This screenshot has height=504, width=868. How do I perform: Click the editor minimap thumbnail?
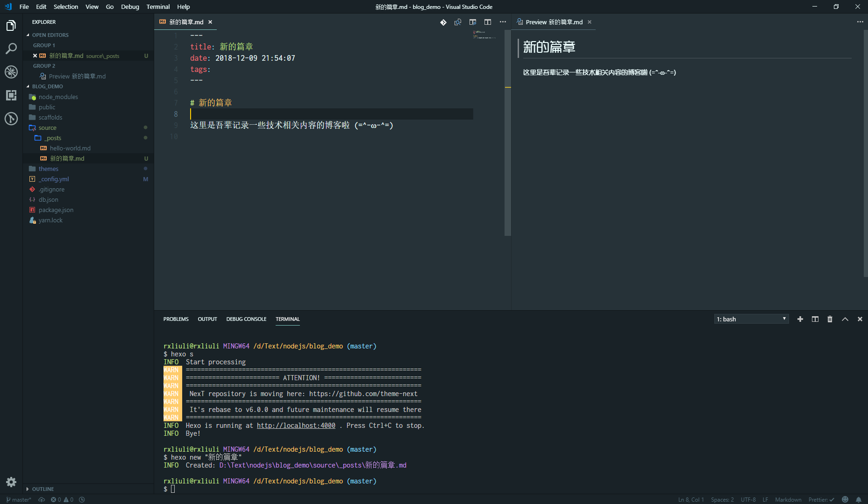coord(484,35)
